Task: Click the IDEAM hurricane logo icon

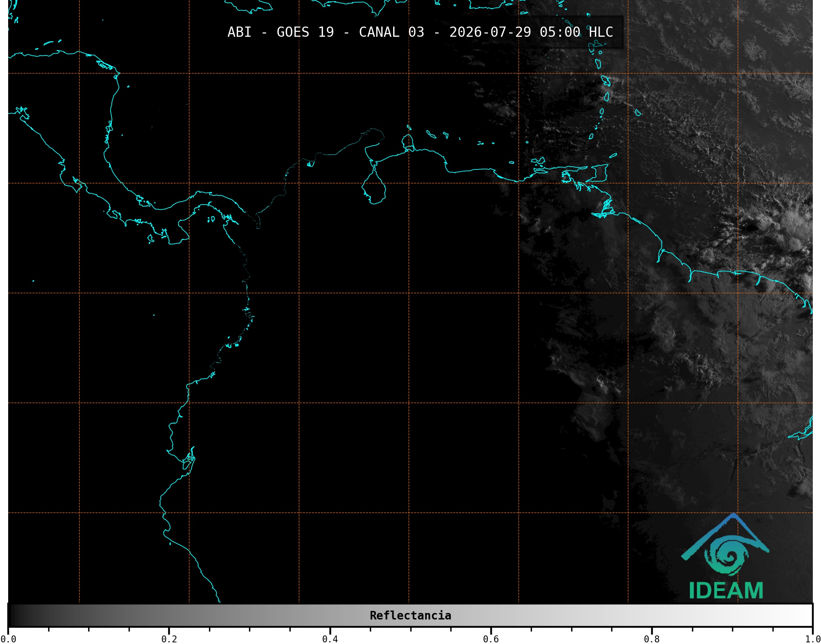Action: (725, 544)
